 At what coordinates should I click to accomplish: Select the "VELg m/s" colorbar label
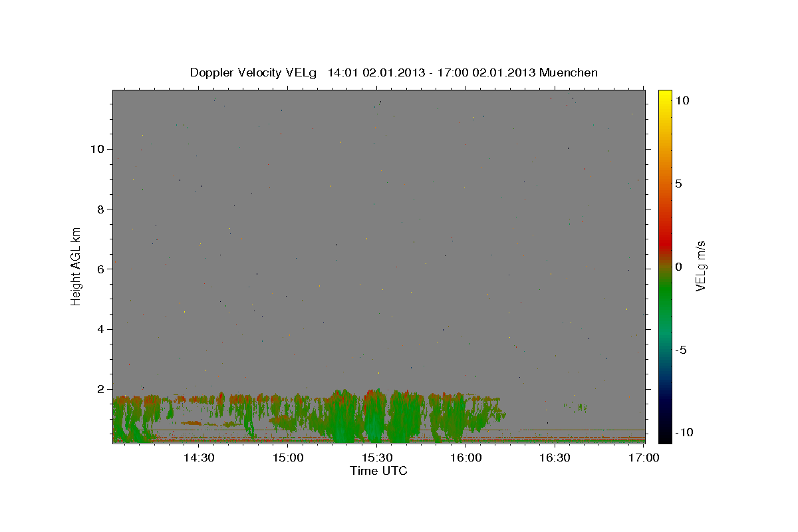pyautogui.click(x=700, y=265)
